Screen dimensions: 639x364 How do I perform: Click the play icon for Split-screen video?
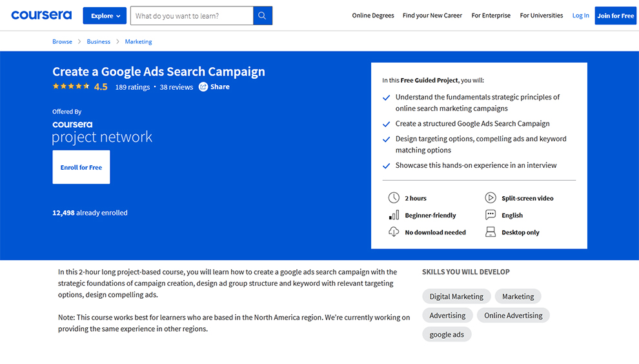click(491, 198)
